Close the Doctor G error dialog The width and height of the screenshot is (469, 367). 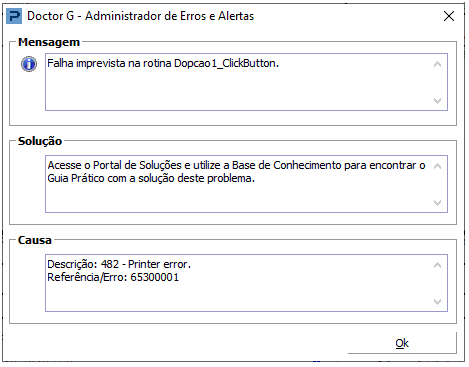coord(449,16)
